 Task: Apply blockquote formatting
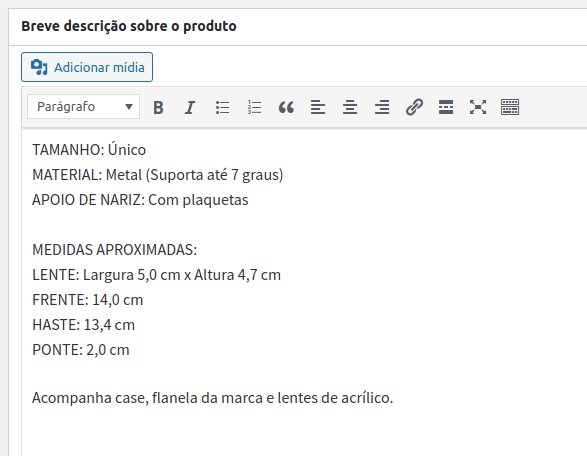286,107
